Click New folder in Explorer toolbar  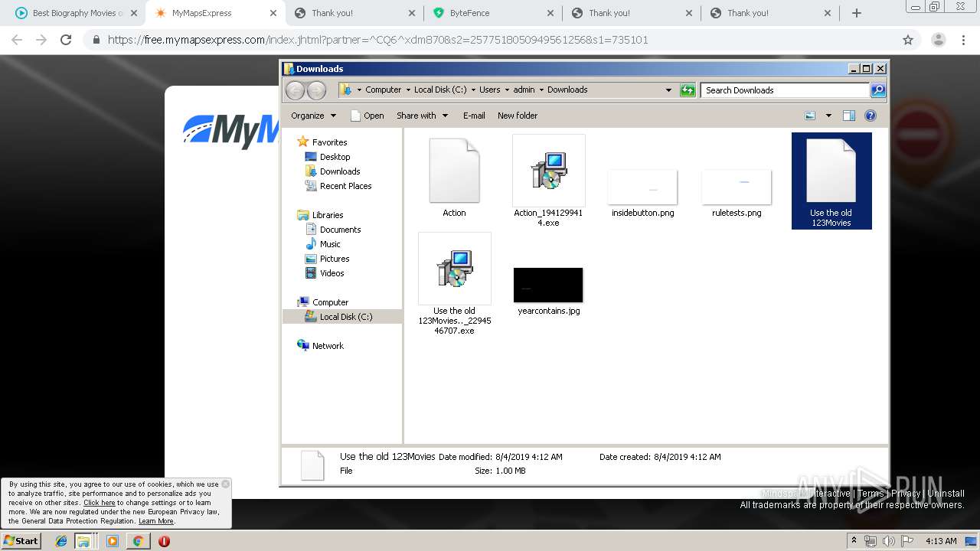[518, 116]
